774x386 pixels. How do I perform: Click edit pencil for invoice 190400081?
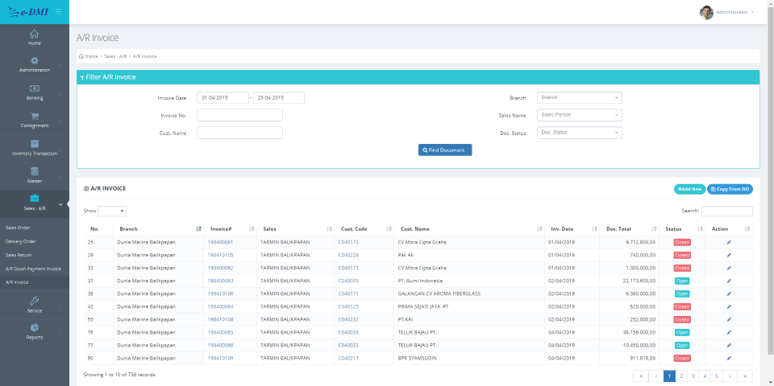coord(729,242)
